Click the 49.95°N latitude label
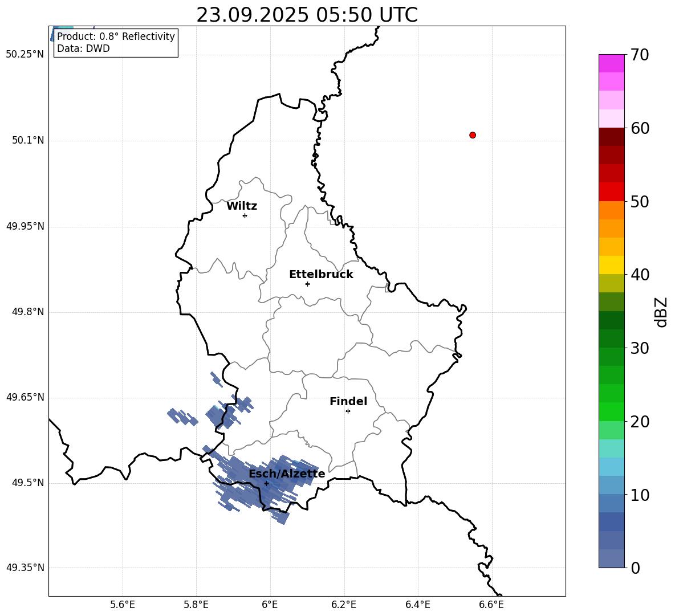 pyautogui.click(x=25, y=226)
